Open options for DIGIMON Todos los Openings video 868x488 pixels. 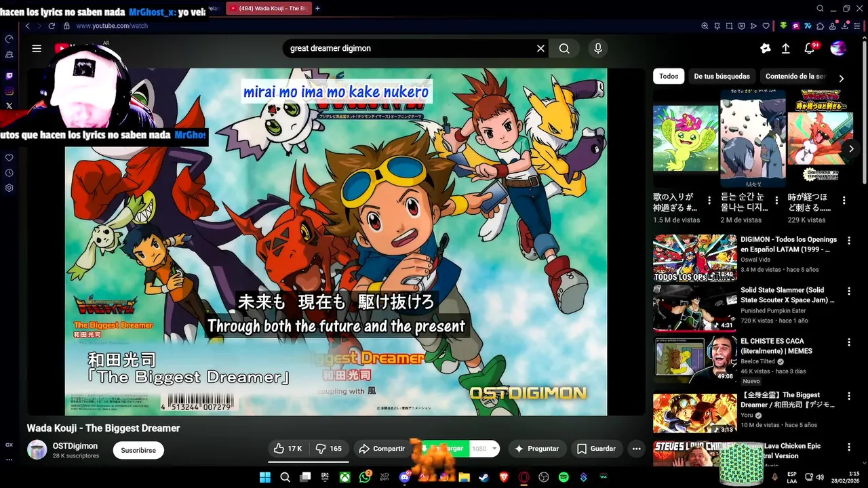(x=848, y=241)
